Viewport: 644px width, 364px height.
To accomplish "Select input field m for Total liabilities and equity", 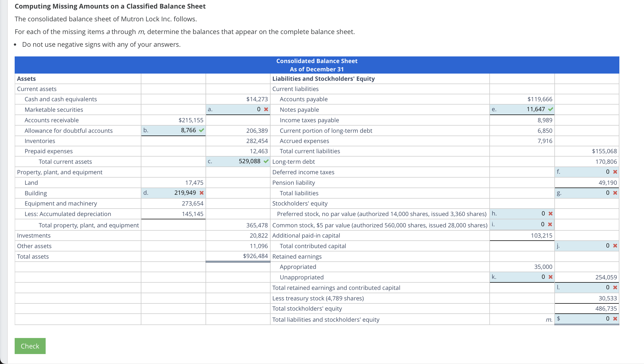I will click(x=589, y=319).
